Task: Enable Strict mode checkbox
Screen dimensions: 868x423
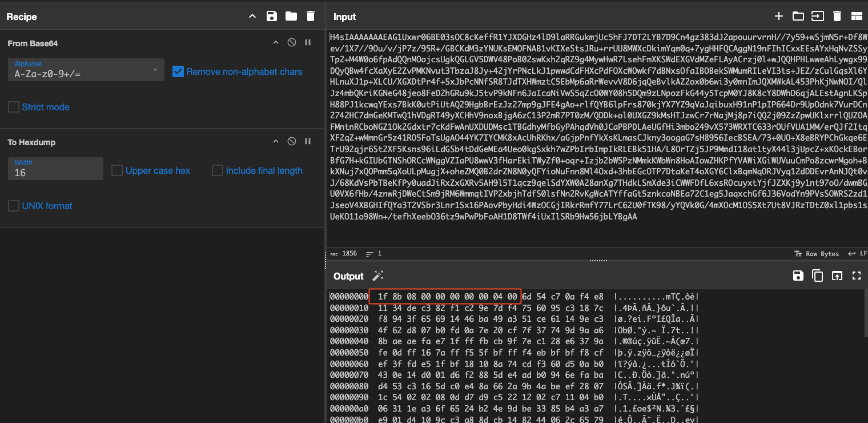Action: pyautogui.click(x=14, y=107)
